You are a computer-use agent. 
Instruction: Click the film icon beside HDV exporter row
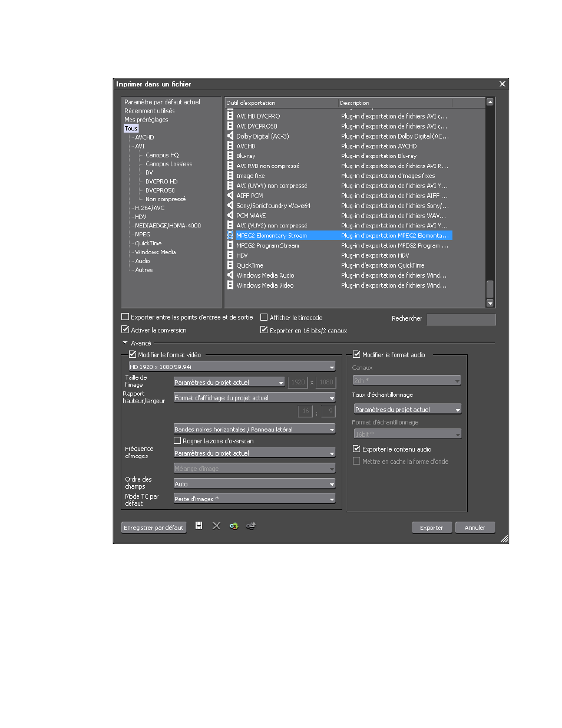tap(230, 255)
